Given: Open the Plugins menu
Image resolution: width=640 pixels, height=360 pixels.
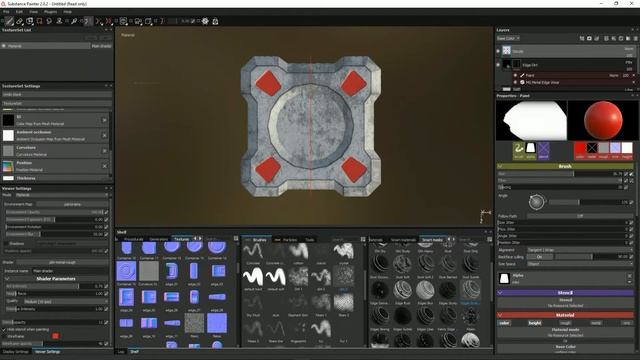Looking at the screenshot, I should click(51, 12).
